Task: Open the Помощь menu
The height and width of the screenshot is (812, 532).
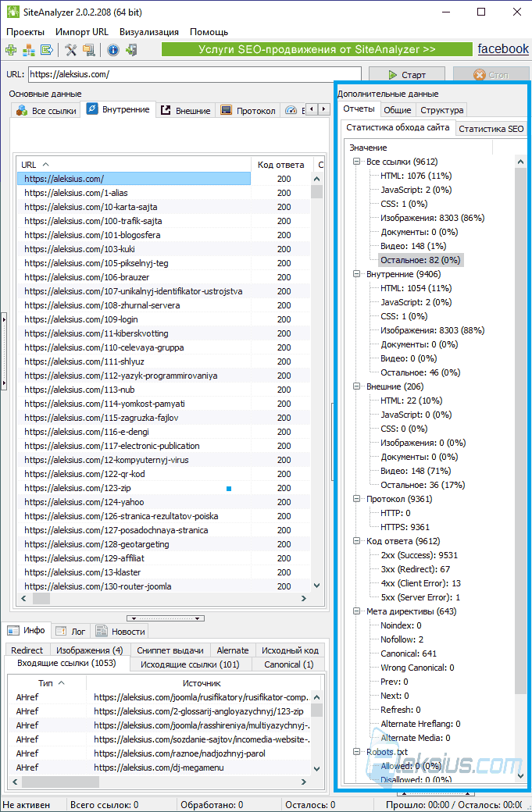Action: pos(209,32)
